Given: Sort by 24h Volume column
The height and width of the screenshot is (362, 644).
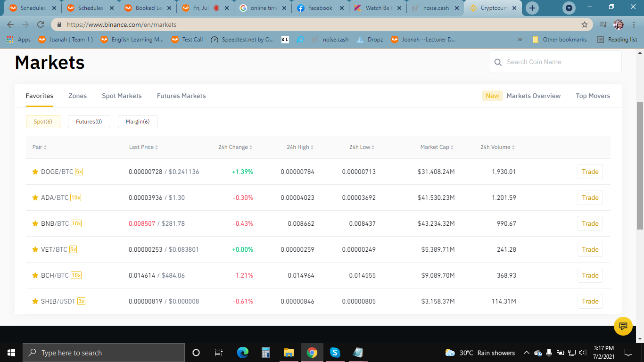Looking at the screenshot, I should [x=498, y=147].
